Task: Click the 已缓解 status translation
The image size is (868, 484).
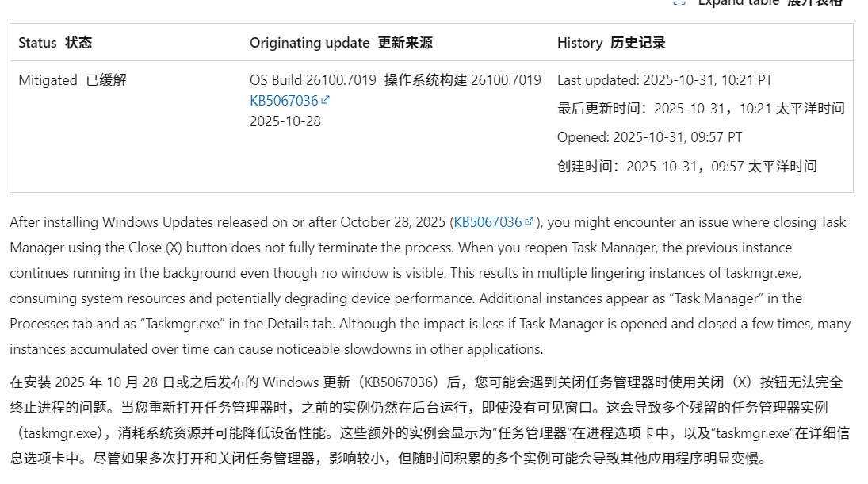Action: click(x=105, y=80)
